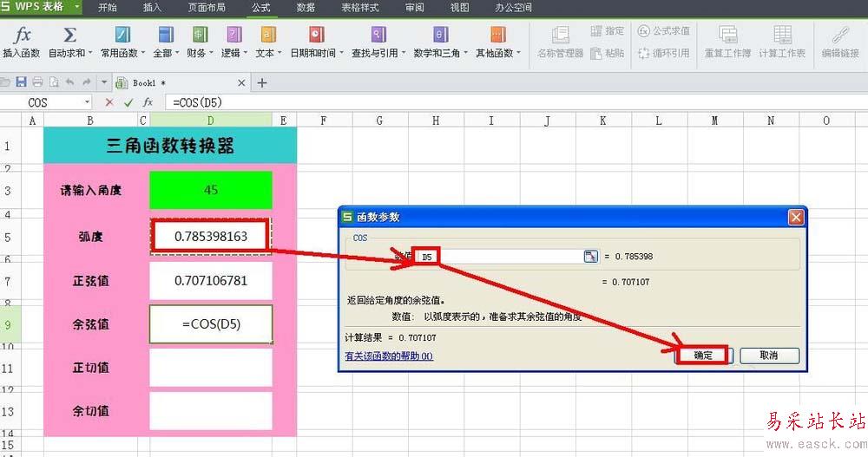
Task: Click the undo arrow icon
Action: tap(69, 82)
